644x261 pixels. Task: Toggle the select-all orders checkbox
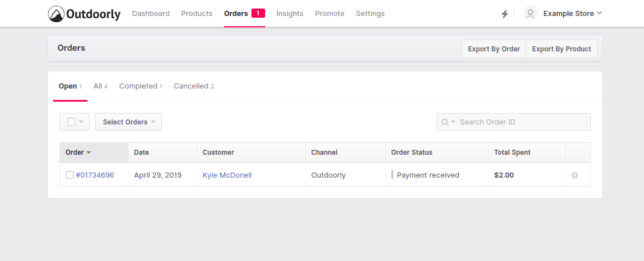[x=71, y=122]
